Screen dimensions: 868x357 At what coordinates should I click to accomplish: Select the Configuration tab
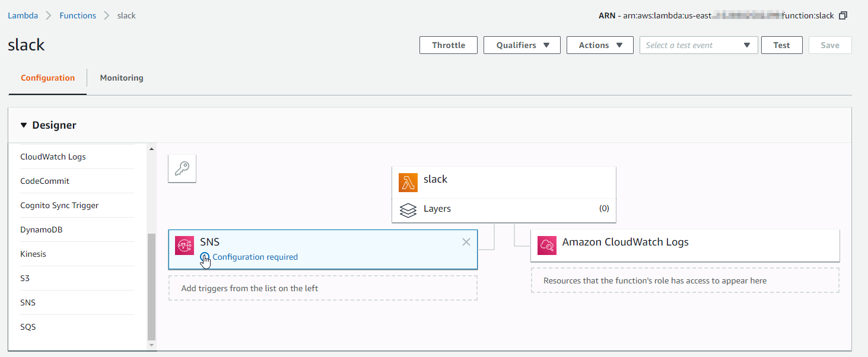pos(47,78)
